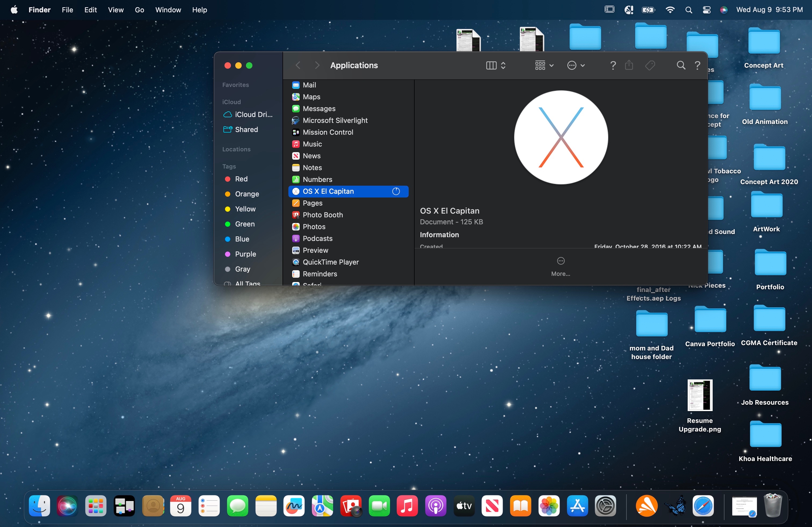Open the View menu
812x527 pixels.
116,10
